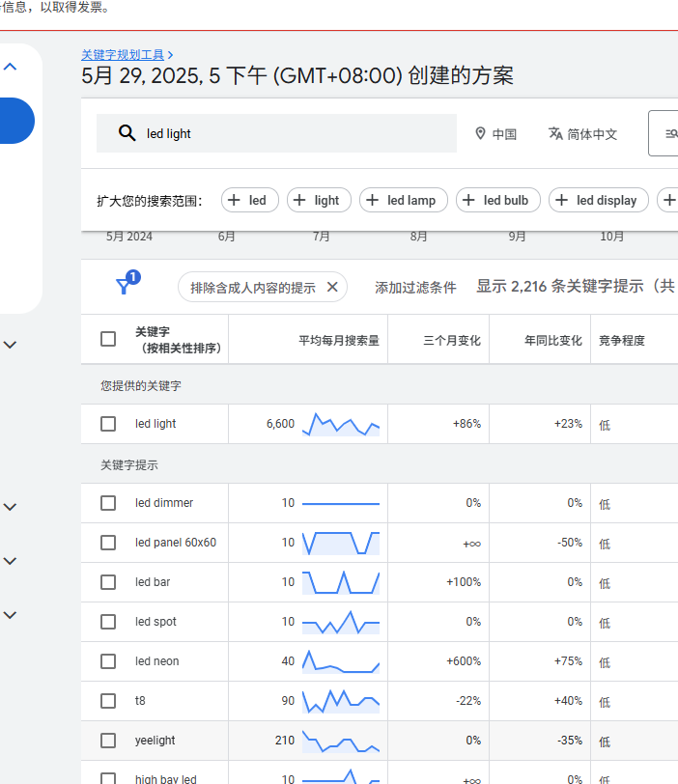Click the location pin icon for 中国
The height and width of the screenshot is (784, 678).
point(480,134)
